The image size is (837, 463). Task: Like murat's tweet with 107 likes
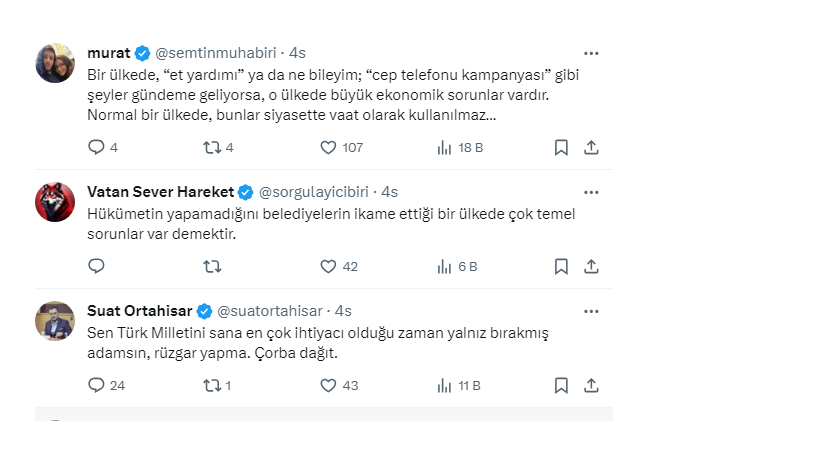(x=328, y=147)
